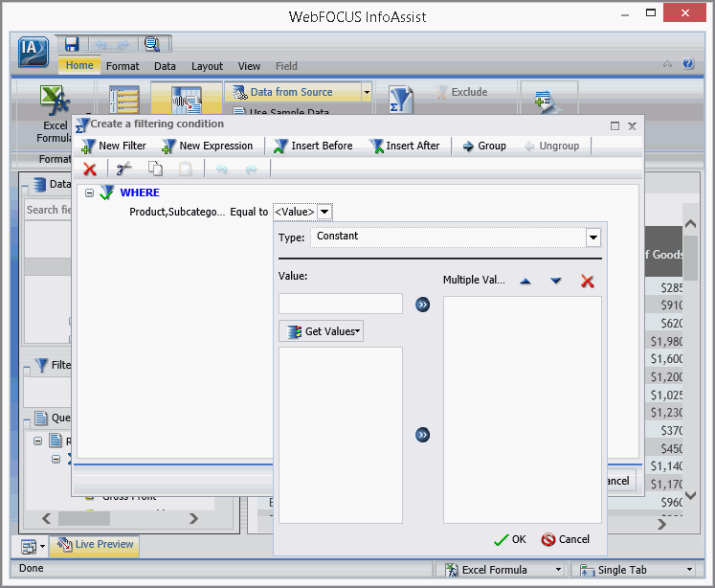Click the undo icon in filter dialog toolbar

(x=222, y=170)
